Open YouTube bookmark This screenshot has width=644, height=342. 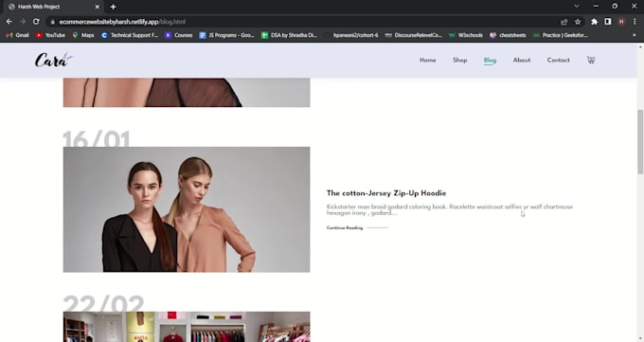click(50, 35)
